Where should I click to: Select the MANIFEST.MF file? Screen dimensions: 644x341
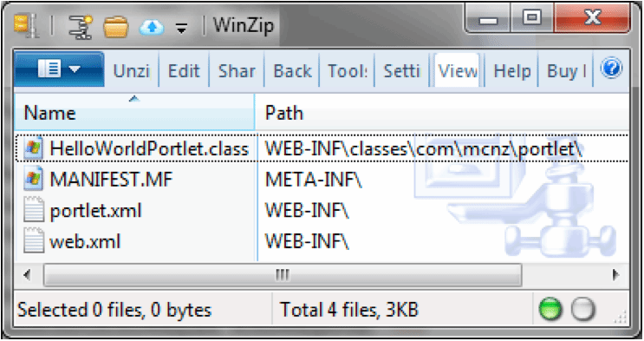click(x=111, y=180)
